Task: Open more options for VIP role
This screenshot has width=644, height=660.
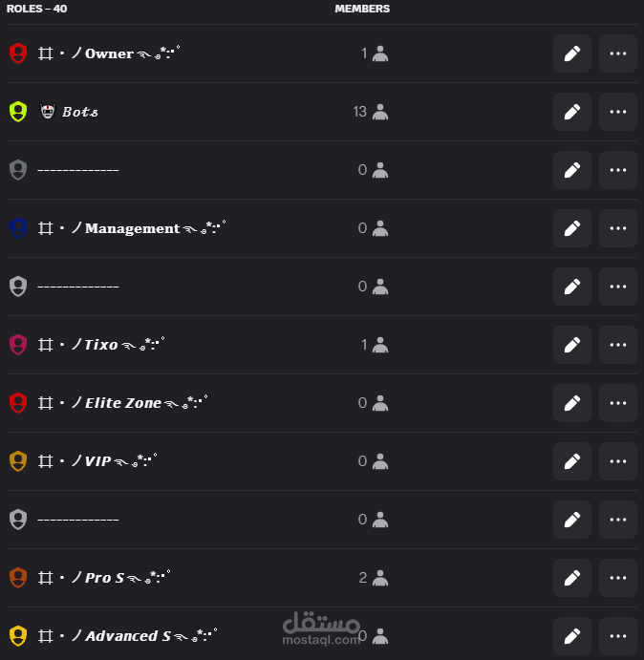Action: 618,461
